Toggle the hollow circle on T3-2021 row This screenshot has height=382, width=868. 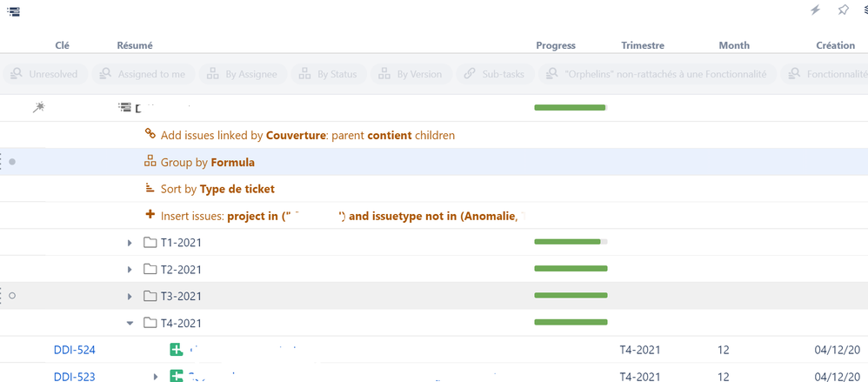click(x=12, y=296)
